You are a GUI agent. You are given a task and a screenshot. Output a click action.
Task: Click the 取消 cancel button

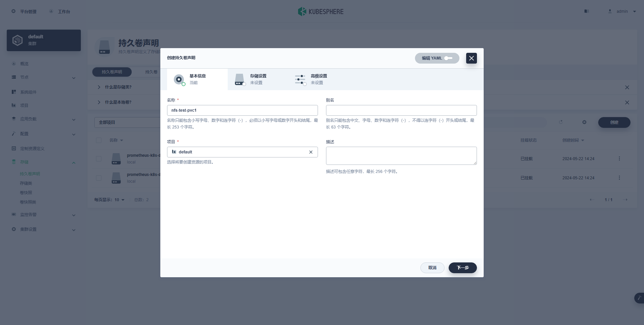click(432, 268)
